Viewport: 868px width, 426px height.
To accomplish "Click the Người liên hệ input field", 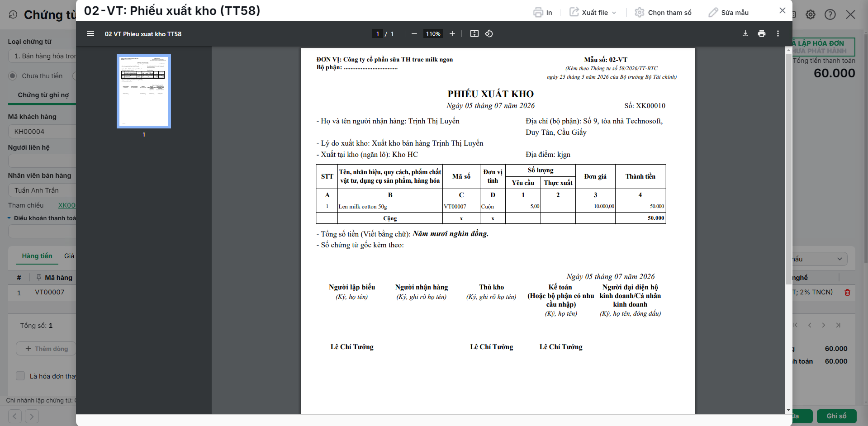I will 42,161.
